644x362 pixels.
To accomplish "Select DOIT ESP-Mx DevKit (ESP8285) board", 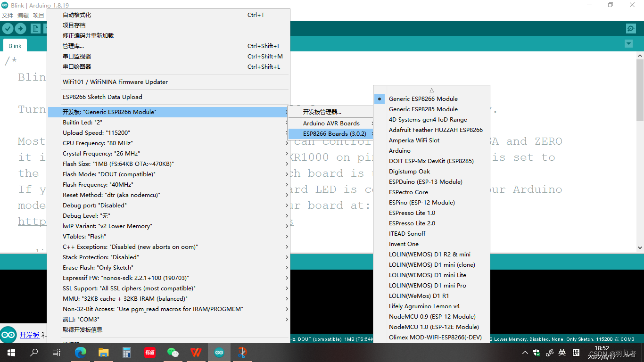I will (431, 161).
